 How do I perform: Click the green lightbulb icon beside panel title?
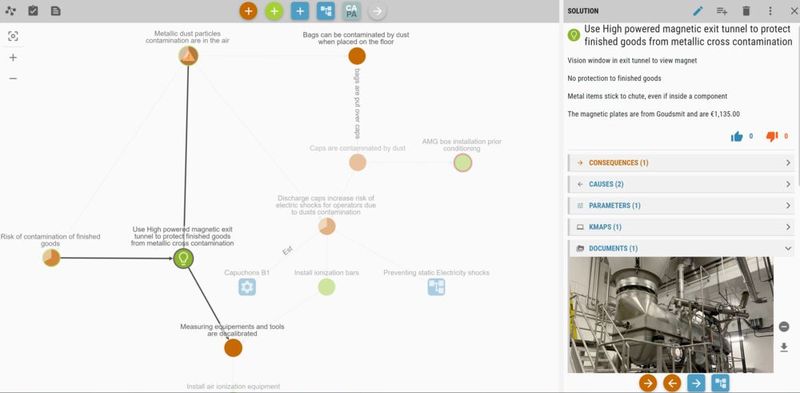pos(574,35)
